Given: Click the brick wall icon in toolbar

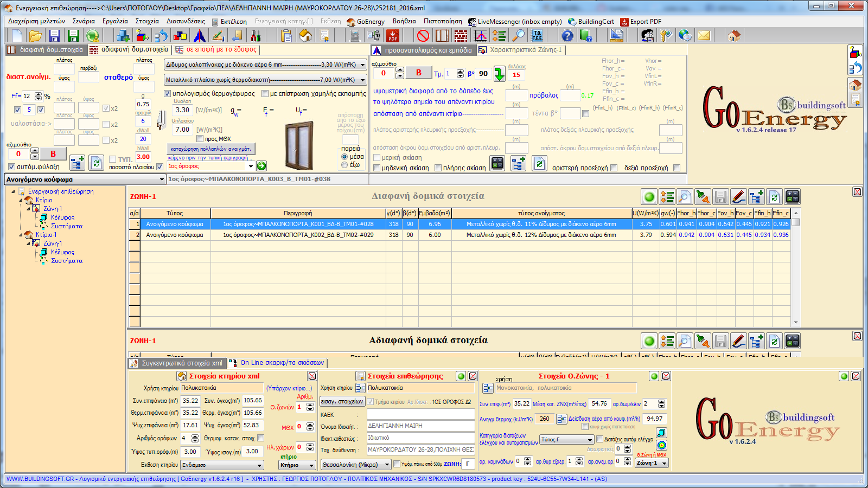Looking at the screenshot, I should tap(461, 36).
